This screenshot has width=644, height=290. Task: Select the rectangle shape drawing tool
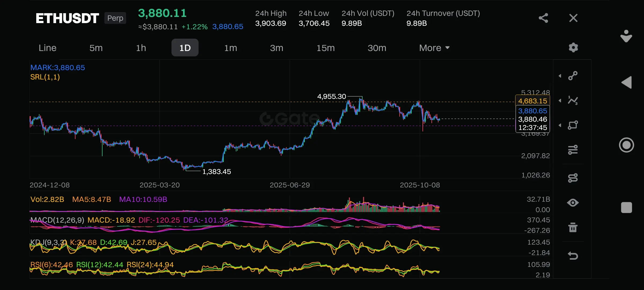pos(573,125)
